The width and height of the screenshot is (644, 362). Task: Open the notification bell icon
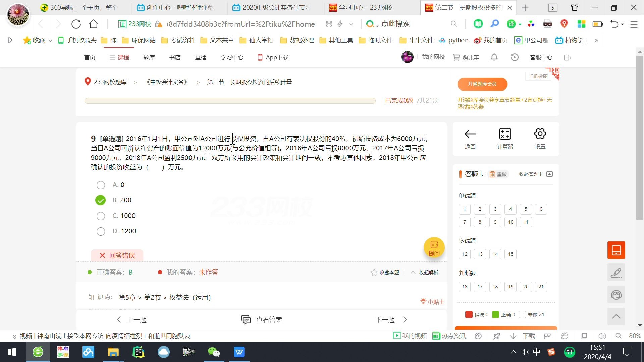click(494, 57)
